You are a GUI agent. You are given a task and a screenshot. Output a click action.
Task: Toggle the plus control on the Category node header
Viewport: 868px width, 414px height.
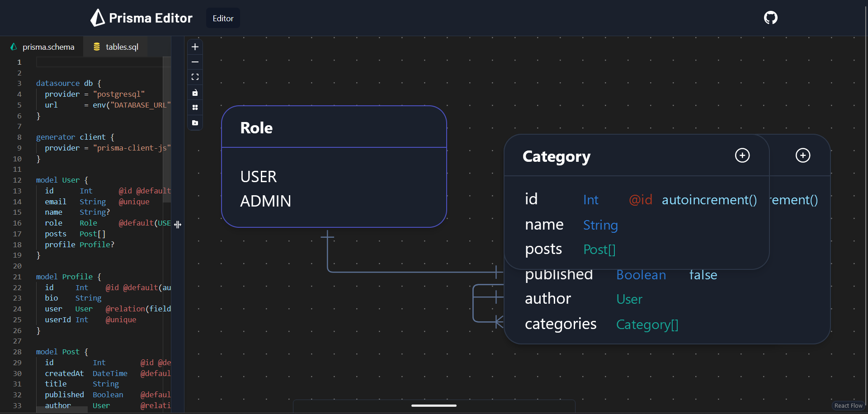click(x=742, y=155)
